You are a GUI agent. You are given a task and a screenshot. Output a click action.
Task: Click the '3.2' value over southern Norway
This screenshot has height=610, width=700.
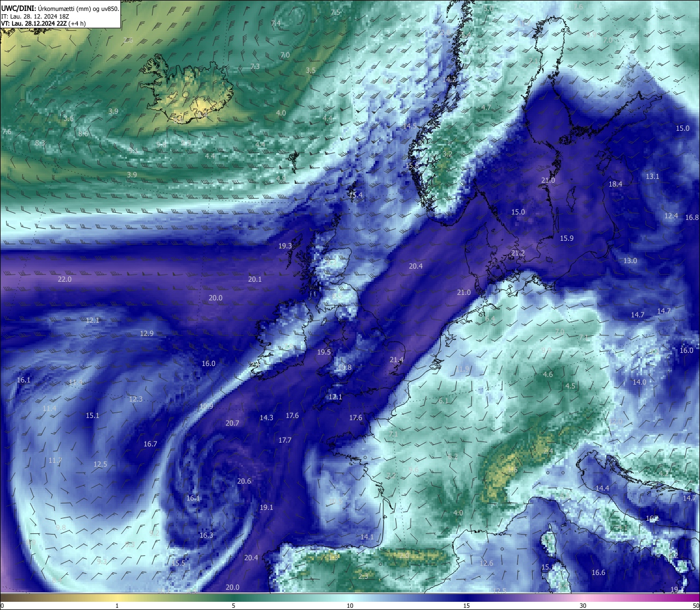point(447,154)
